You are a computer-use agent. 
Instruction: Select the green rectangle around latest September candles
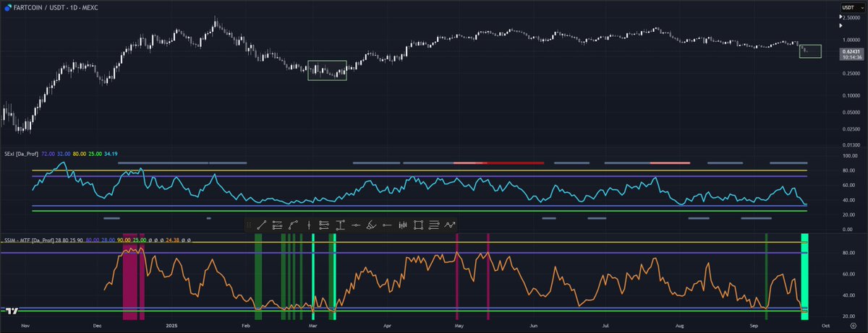[x=810, y=51]
